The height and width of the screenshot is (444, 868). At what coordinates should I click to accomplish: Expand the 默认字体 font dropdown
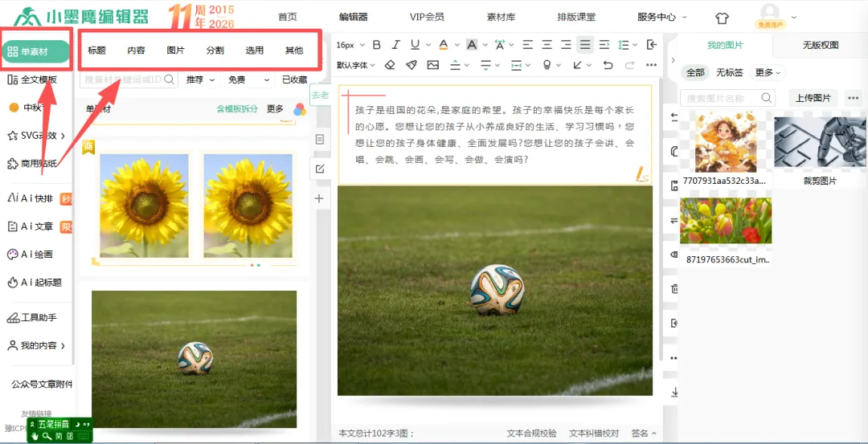click(x=356, y=65)
